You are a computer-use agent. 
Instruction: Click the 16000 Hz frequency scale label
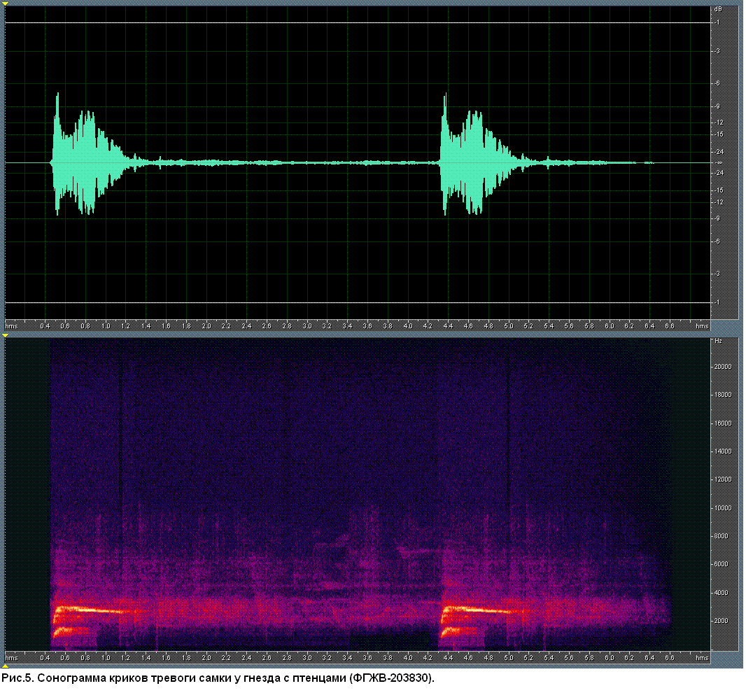pyautogui.click(x=723, y=423)
